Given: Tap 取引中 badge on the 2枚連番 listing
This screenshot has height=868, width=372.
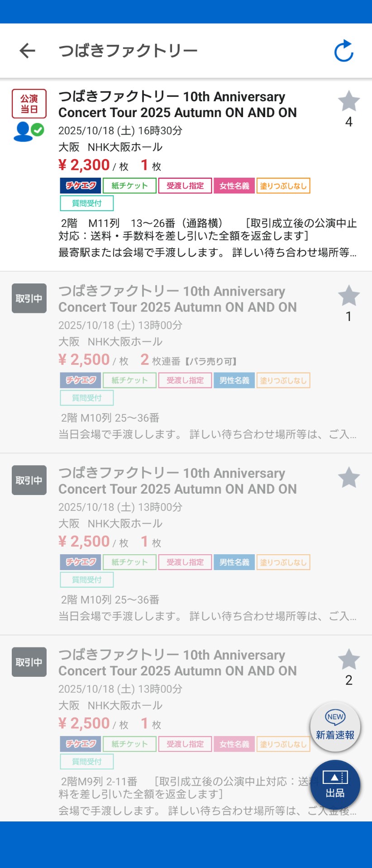Looking at the screenshot, I should (29, 298).
